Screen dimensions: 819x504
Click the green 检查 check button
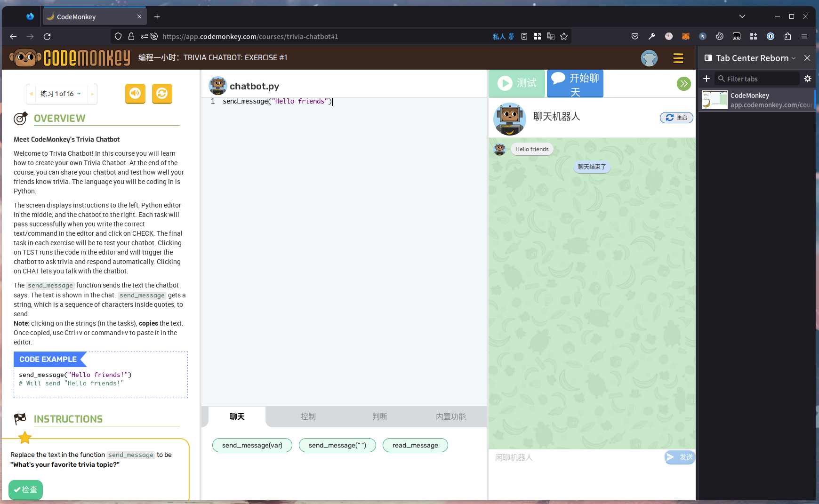click(x=26, y=489)
